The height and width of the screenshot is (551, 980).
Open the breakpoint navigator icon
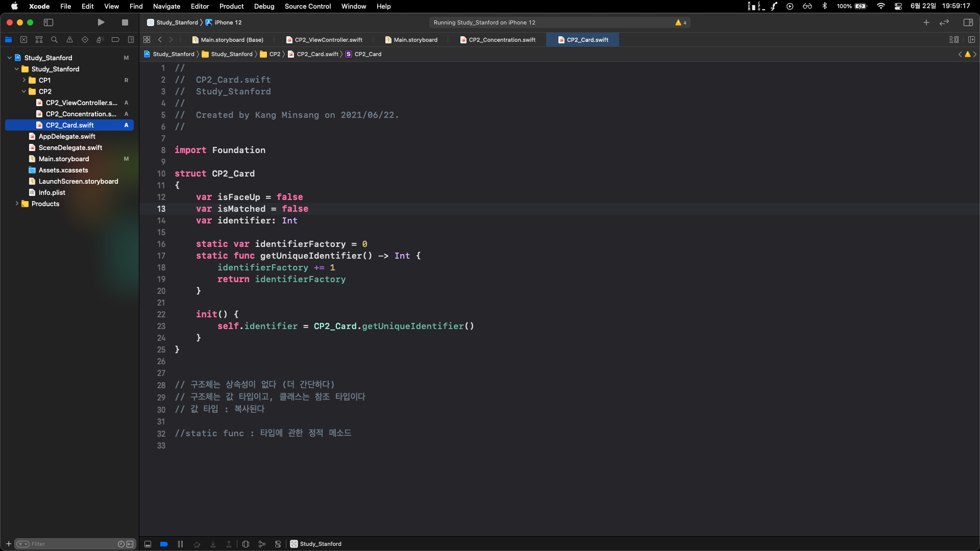pyautogui.click(x=115, y=40)
